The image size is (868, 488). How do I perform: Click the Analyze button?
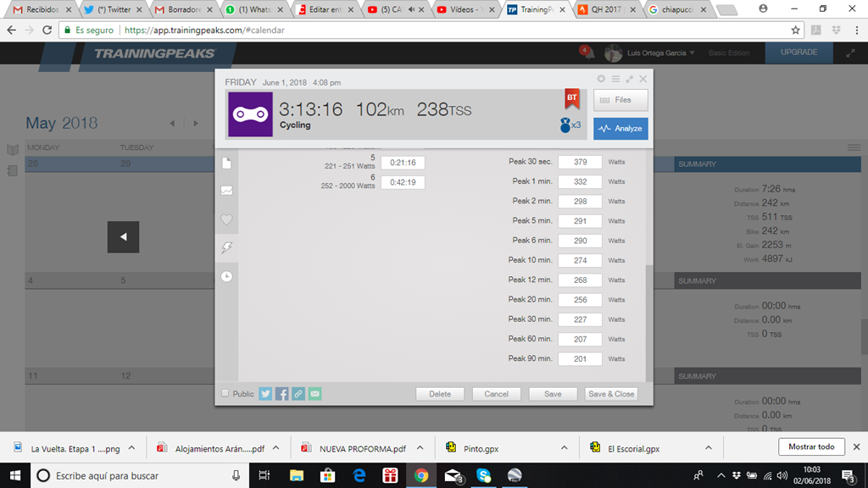(620, 129)
